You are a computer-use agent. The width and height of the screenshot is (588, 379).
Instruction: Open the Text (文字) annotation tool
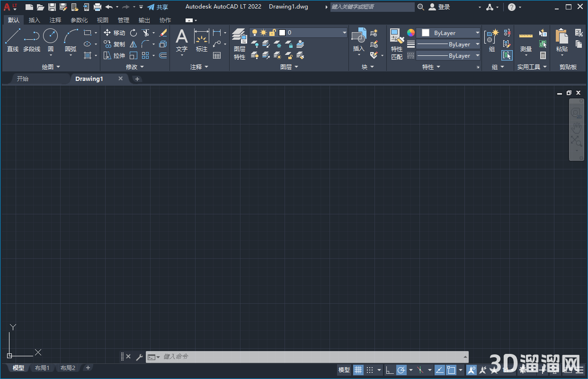point(182,40)
